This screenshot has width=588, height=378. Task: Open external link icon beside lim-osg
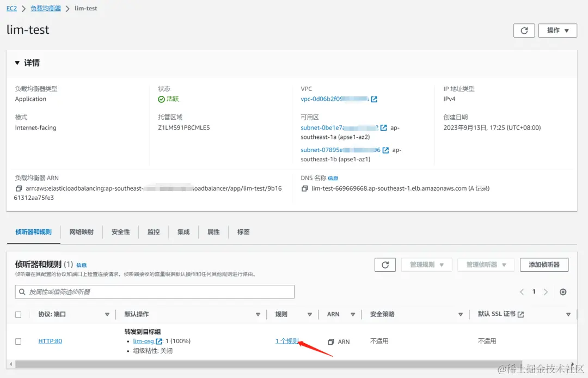[x=159, y=342]
